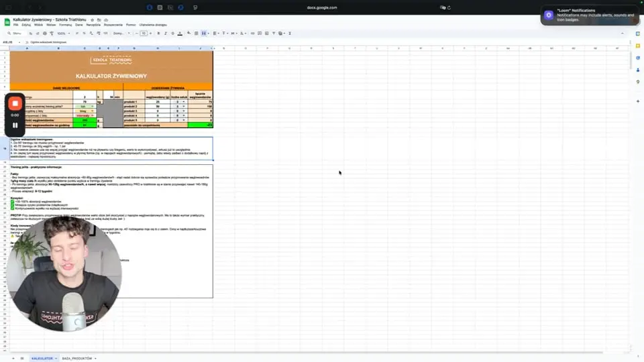Star the Kalkulator żywieniowy document
This screenshot has width=644, height=362.
(x=92, y=19)
